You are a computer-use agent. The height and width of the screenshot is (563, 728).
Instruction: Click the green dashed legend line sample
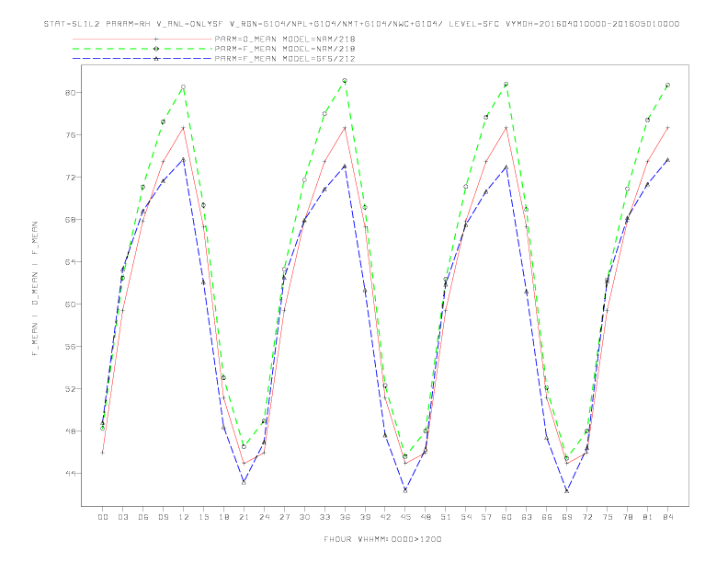[142, 49]
